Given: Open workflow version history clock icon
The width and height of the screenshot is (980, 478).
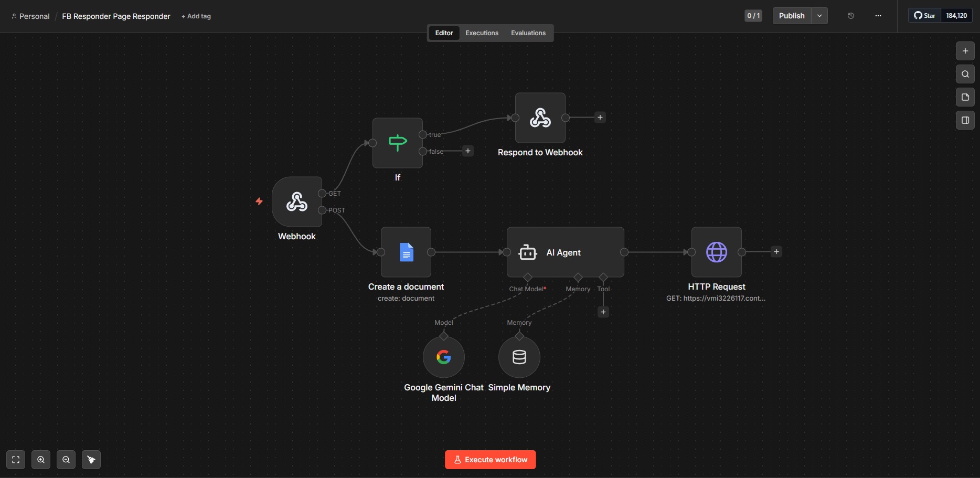Looking at the screenshot, I should click(x=850, y=16).
